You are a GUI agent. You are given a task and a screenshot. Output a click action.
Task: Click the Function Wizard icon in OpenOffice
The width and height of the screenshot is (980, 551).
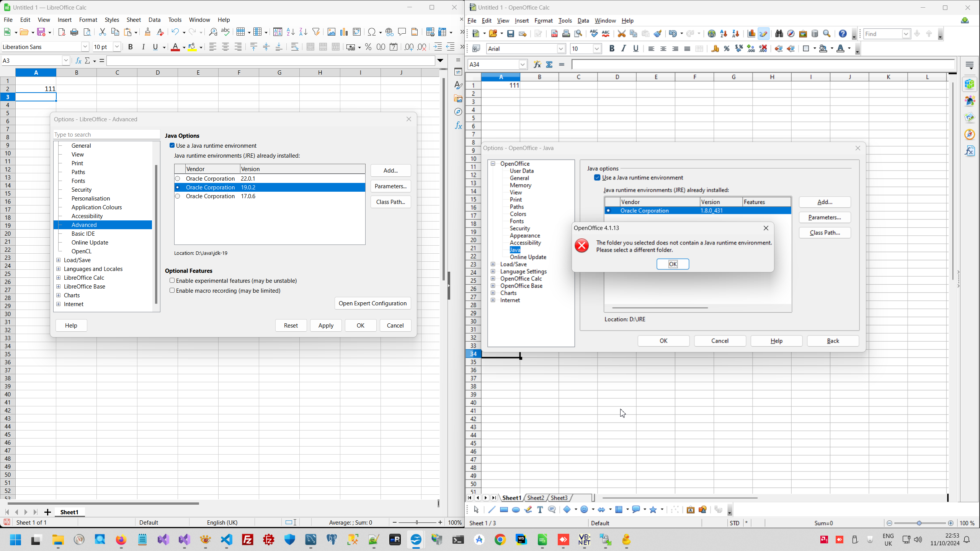point(537,65)
